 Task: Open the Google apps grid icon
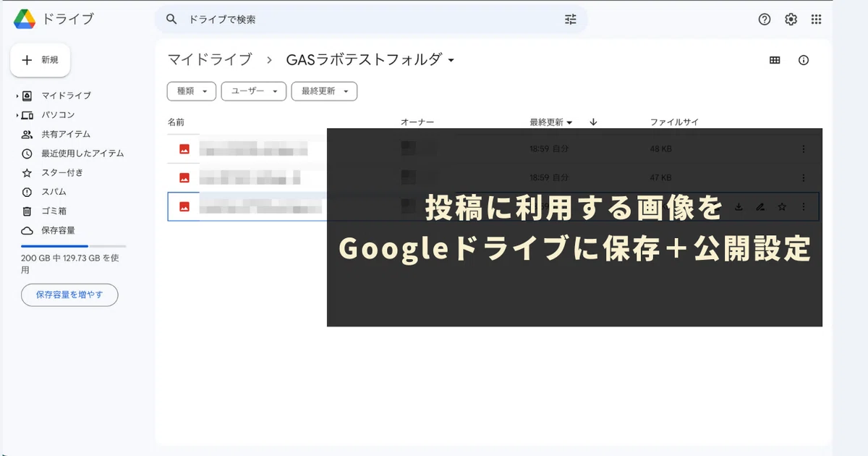(816, 20)
